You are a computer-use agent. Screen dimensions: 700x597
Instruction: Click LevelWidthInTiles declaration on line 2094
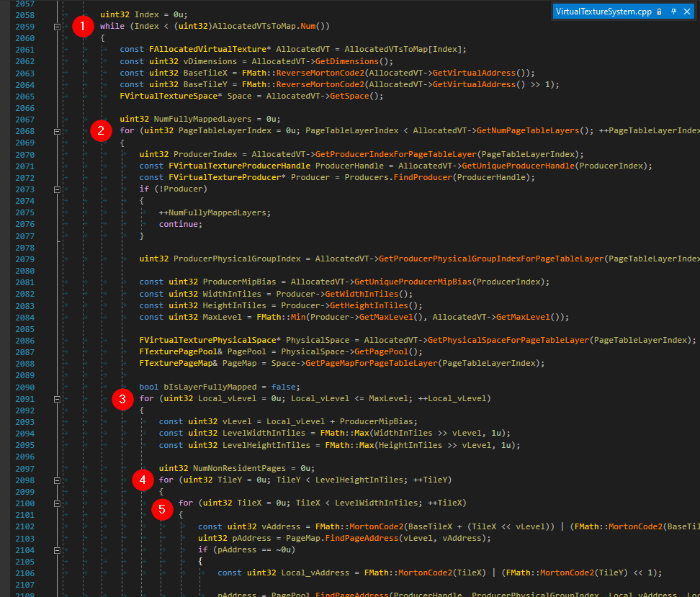pyautogui.click(x=264, y=434)
